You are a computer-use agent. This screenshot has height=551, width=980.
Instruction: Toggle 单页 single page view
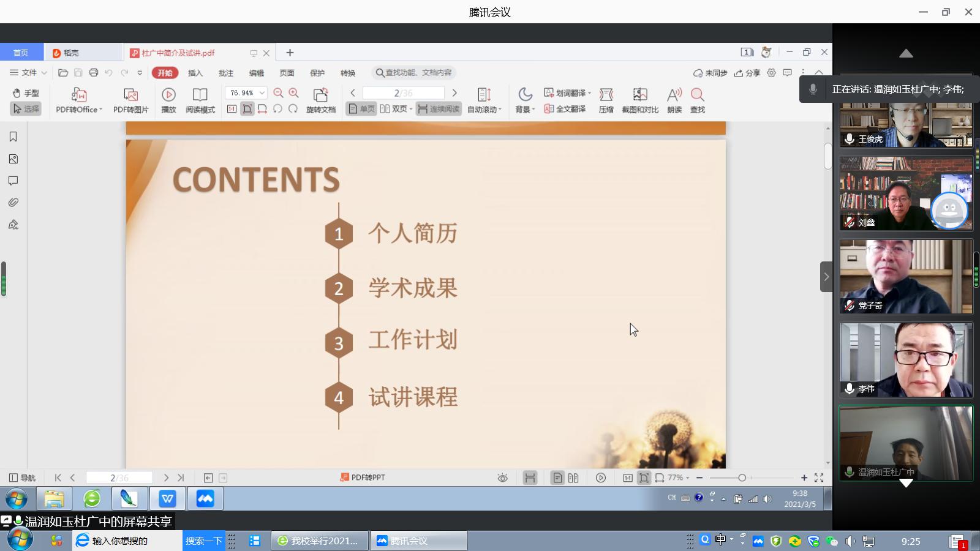tap(361, 109)
